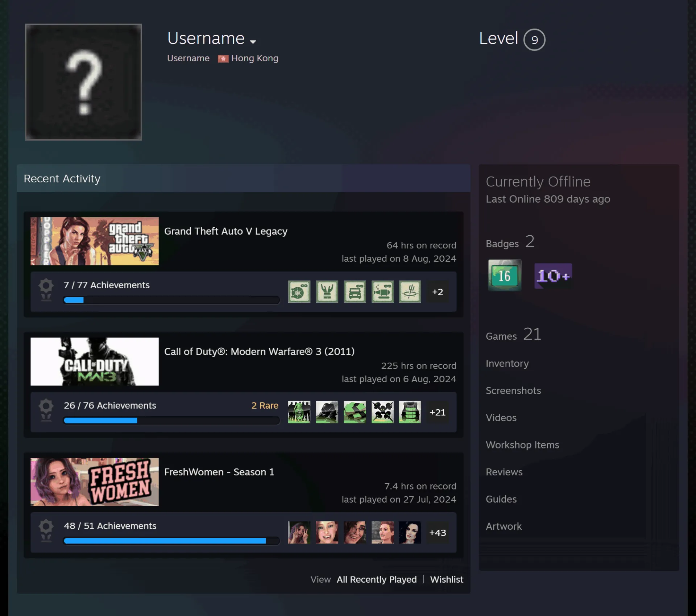The height and width of the screenshot is (616, 696).
Task: Show the +43 more FreshWomen achievements
Action: [x=438, y=532]
